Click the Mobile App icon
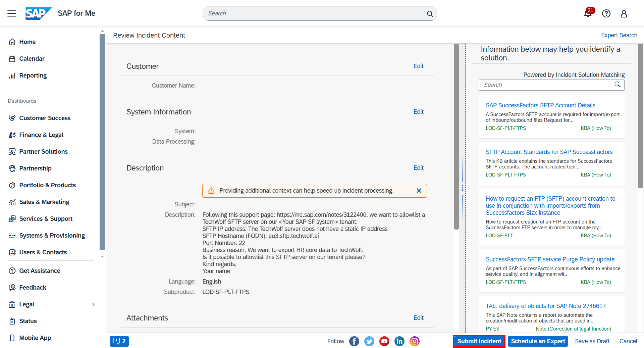This screenshot has width=644, height=348. [12, 338]
